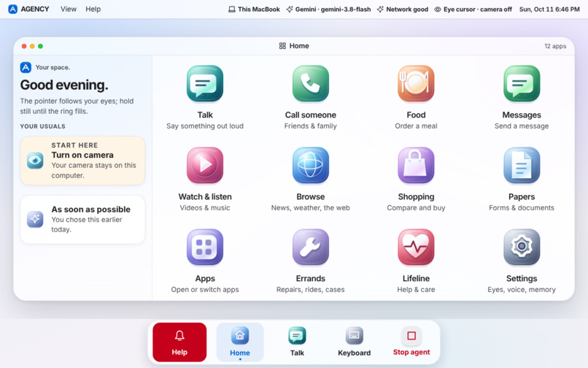Screen dimensions: 588x368
Task: Click the 'Open or switch apps' caption
Action: 205,290
